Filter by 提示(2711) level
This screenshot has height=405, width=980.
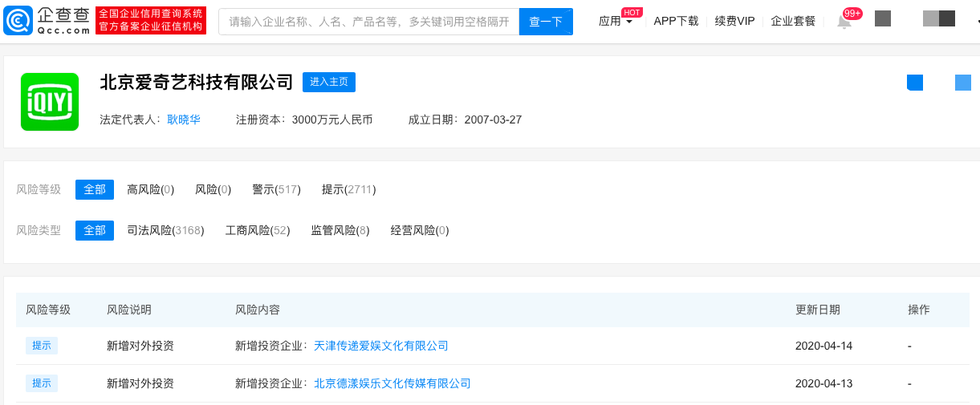(348, 189)
